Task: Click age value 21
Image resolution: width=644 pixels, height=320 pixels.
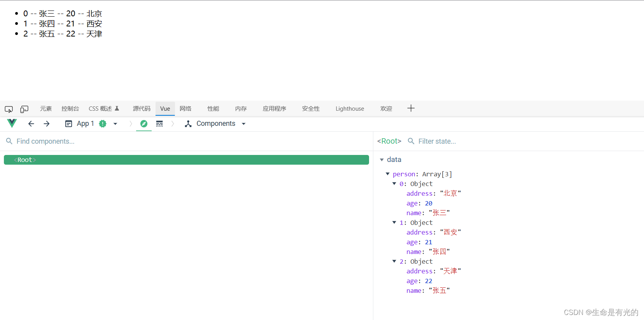Action: click(429, 242)
